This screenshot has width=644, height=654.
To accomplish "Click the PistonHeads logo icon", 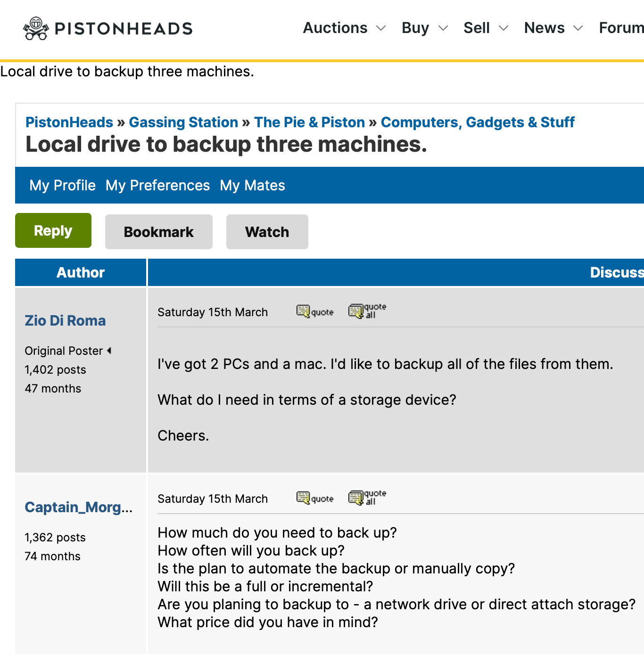I will 36,28.
